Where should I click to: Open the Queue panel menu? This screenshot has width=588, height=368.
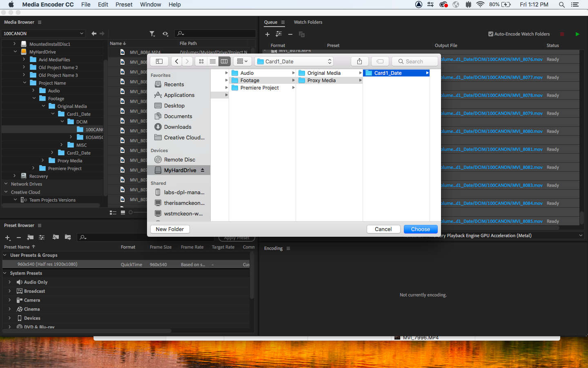click(x=283, y=22)
